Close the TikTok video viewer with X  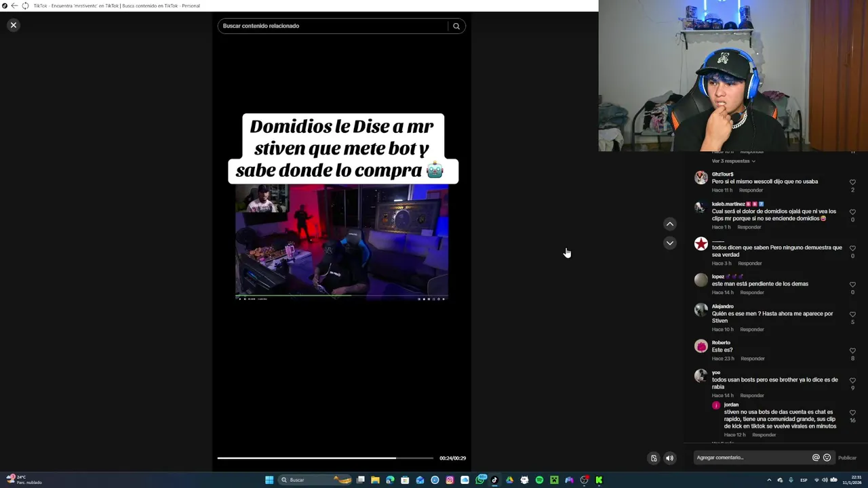pyautogui.click(x=13, y=25)
